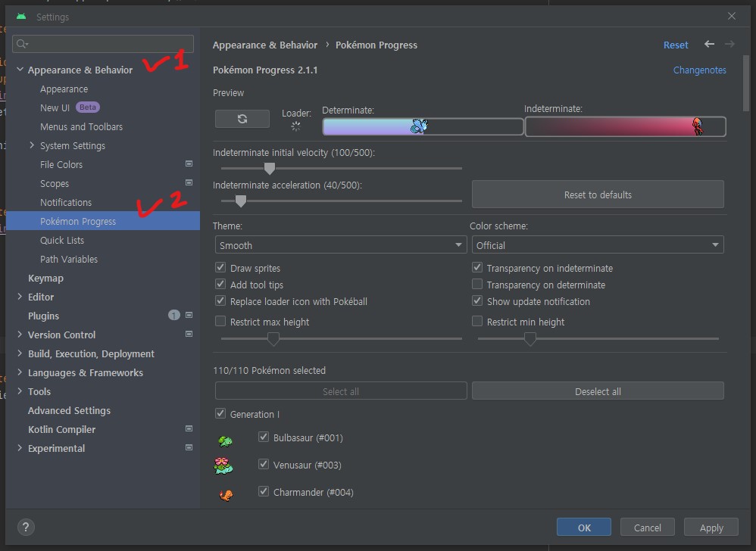Open Menus and Toolbars settings
This screenshot has width=756, height=551.
82,126
